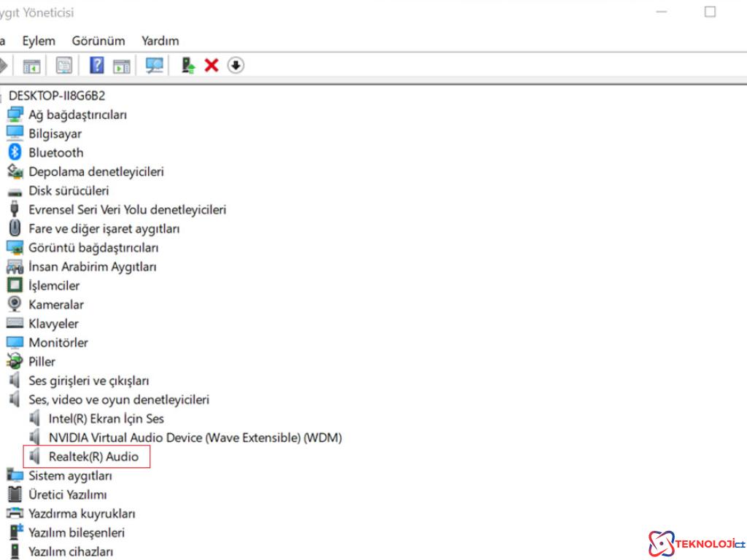747x560 pixels.
Task: Click the update device driver icon
Action: (x=188, y=66)
